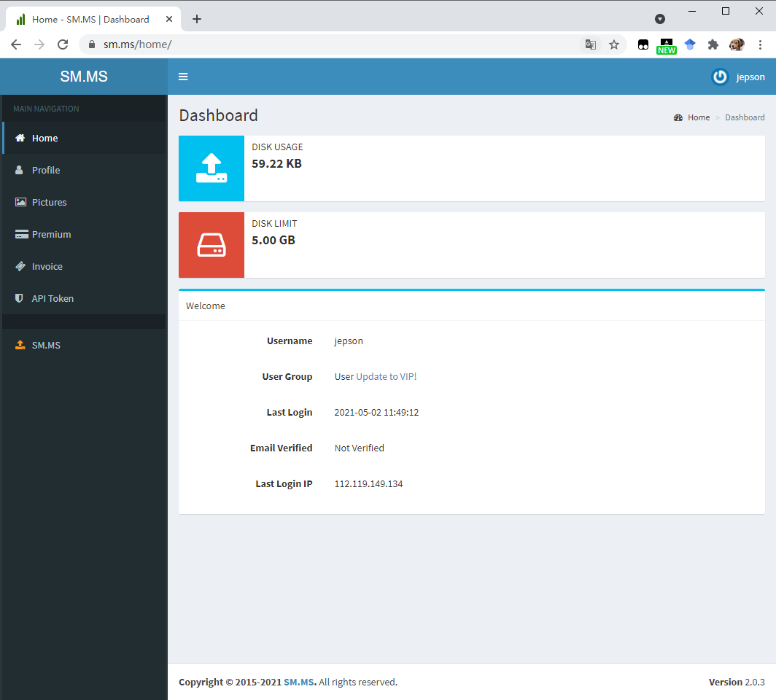Viewport: 776px width, 700px height.
Task: Reload the page
Action: click(x=63, y=44)
